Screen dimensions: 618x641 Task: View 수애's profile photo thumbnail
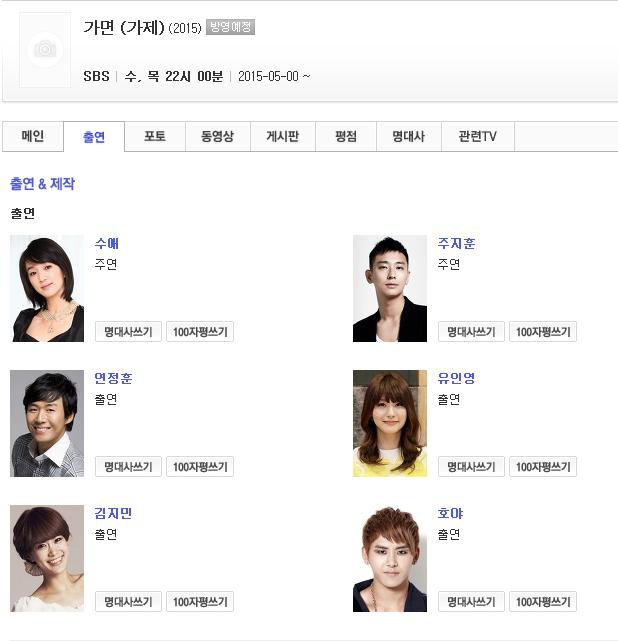click(47, 288)
